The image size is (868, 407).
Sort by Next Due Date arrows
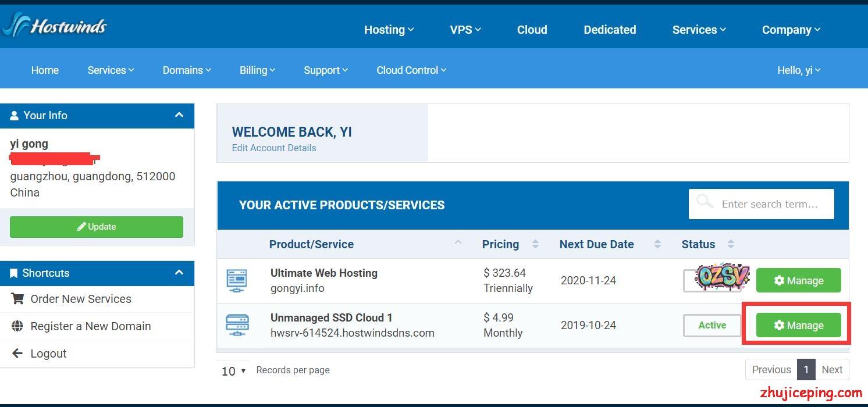tap(657, 244)
